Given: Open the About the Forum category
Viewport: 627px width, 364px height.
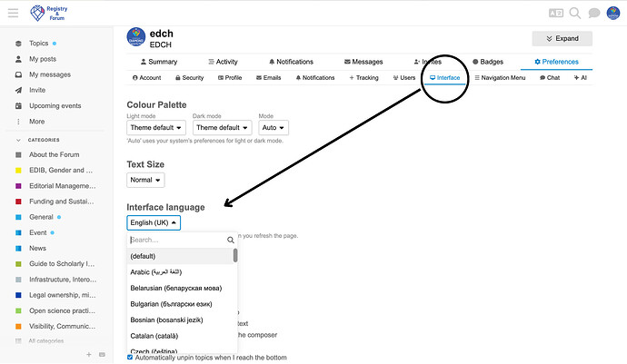Looking at the screenshot, I should pyautogui.click(x=54, y=154).
